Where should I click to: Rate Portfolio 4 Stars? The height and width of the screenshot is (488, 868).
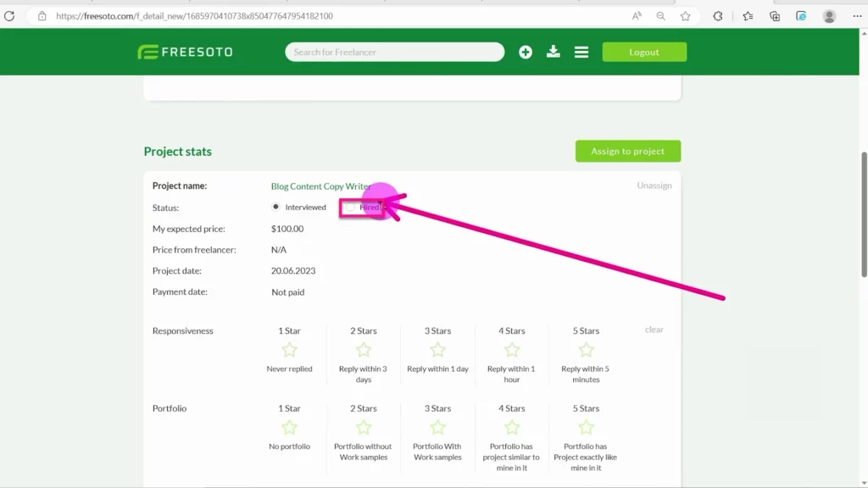coord(511,427)
